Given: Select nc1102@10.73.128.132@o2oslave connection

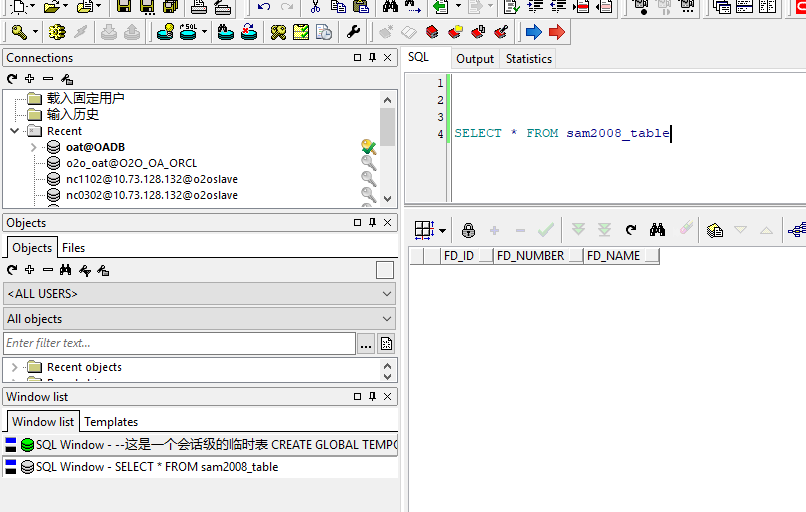Looking at the screenshot, I should point(152,179).
